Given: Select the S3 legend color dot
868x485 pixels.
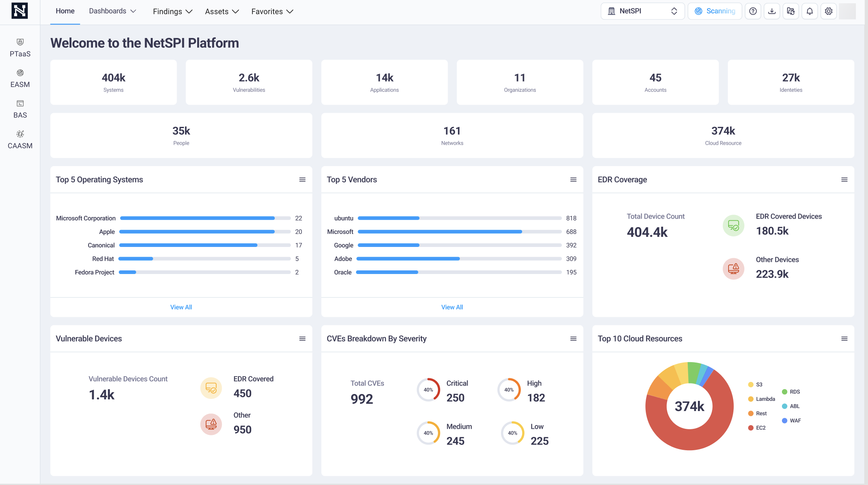Looking at the screenshot, I should pos(751,384).
